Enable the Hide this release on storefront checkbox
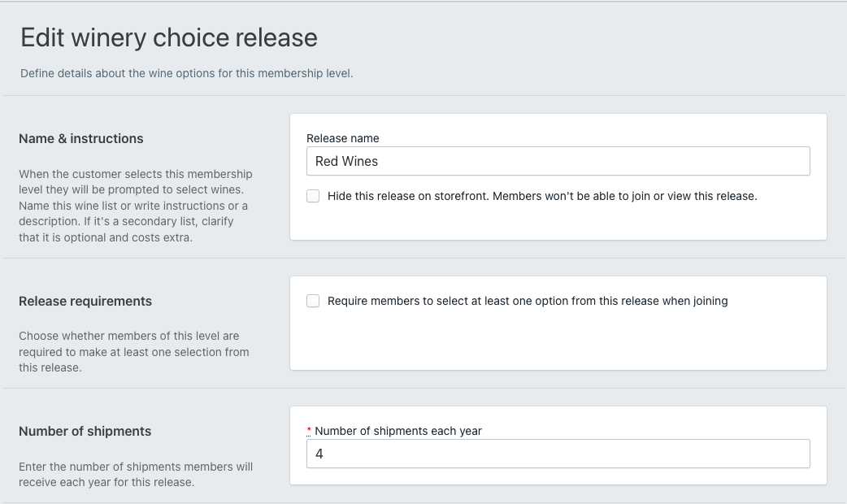This screenshot has width=847, height=504. click(x=313, y=196)
